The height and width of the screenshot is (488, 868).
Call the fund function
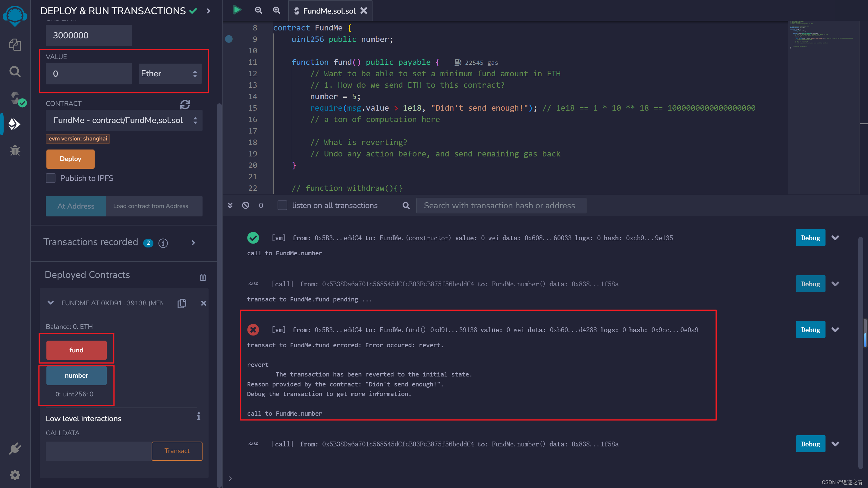point(76,350)
